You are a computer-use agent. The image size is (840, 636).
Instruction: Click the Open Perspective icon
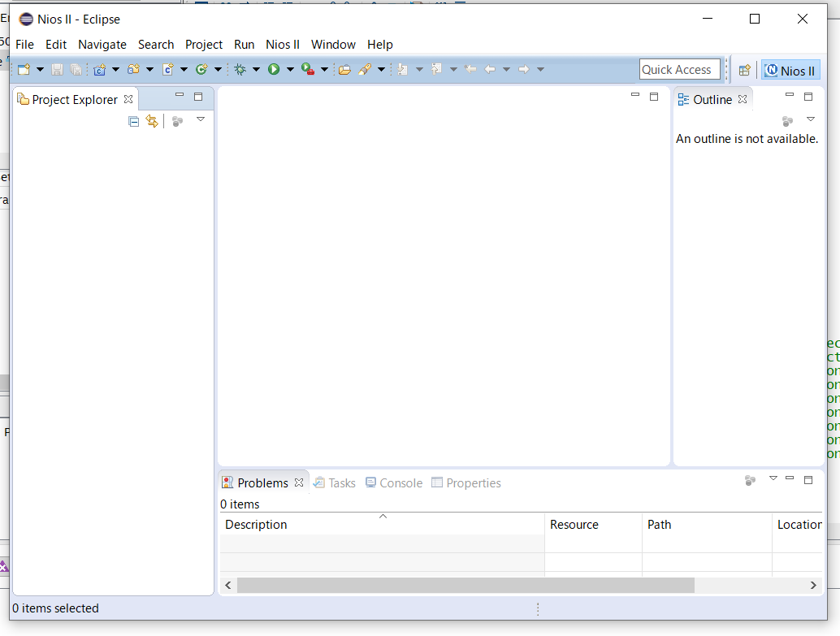744,70
